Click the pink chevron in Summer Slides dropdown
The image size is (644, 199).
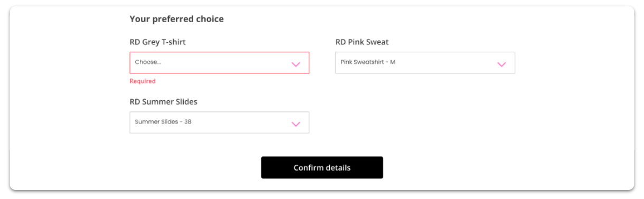(x=296, y=124)
